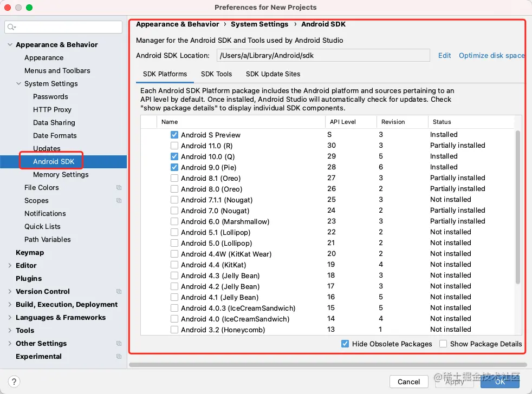The image size is (532, 394).
Task: Check the Android 4.4W (KitKat Wear) checkbox
Action: click(x=174, y=254)
